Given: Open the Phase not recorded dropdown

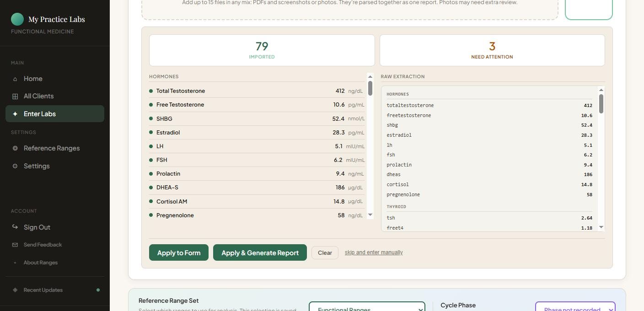Looking at the screenshot, I should (x=575, y=307).
